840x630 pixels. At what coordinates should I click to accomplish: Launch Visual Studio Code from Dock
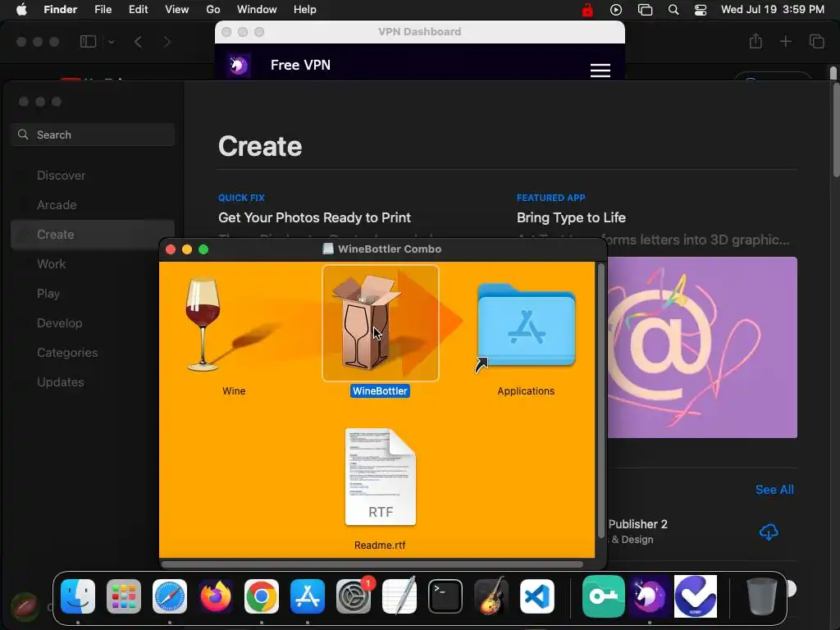click(x=536, y=596)
